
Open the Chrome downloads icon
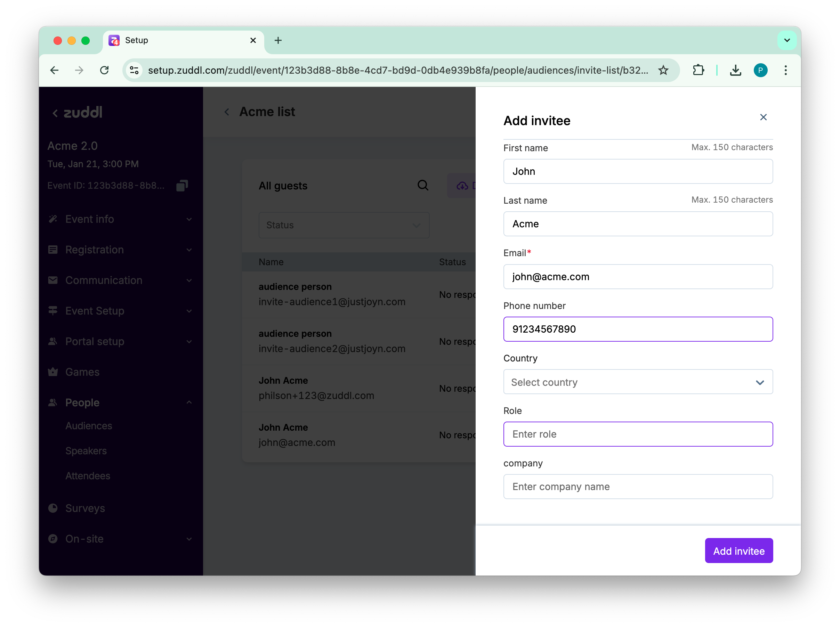tap(735, 70)
